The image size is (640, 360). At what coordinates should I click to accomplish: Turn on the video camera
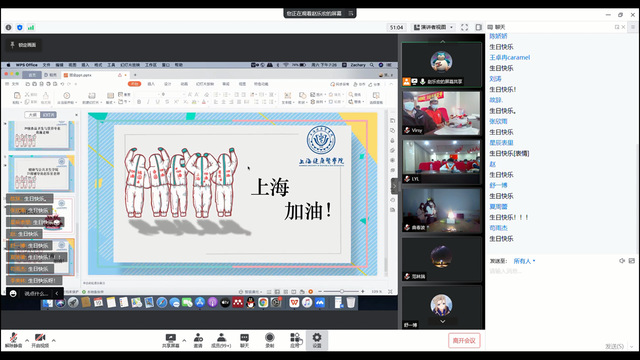pyautogui.click(x=40, y=340)
